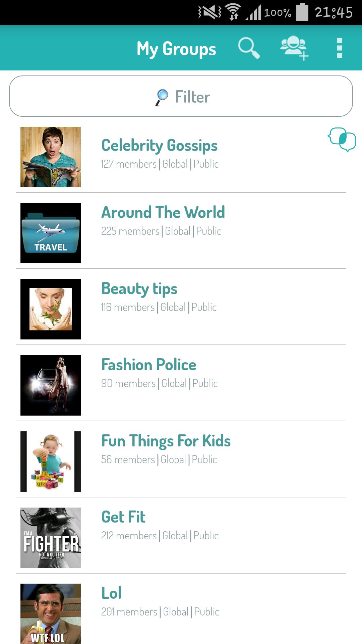Tap the Celebrity Gossips magazine thumbnail
Image resolution: width=362 pixels, height=644 pixels.
click(51, 157)
